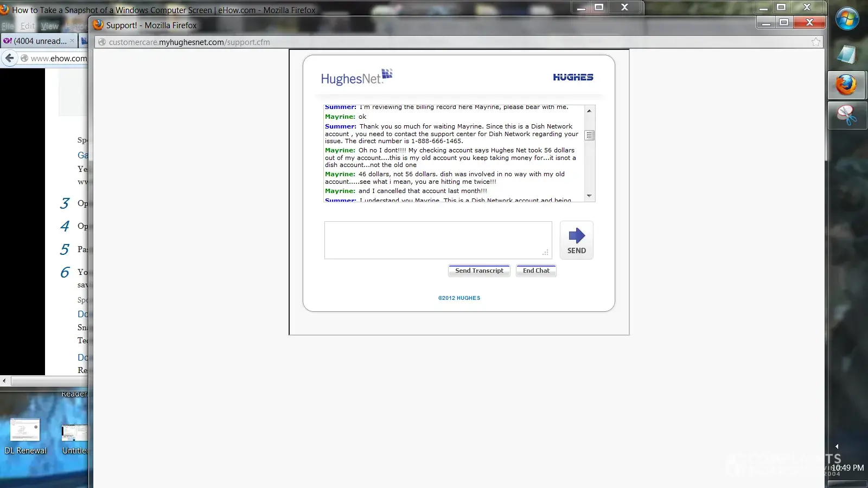Maximize the Support! Firefox window
The image size is (868, 488).
784,22
